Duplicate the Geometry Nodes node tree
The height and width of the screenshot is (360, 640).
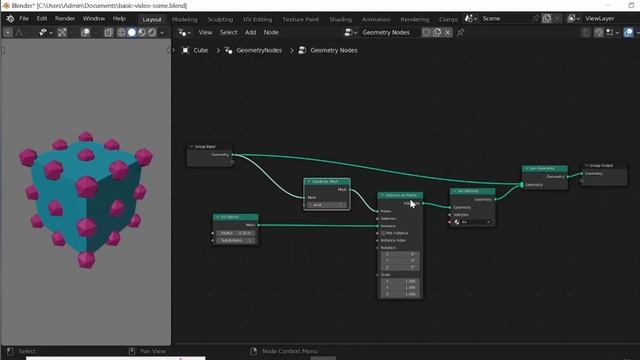point(437,32)
